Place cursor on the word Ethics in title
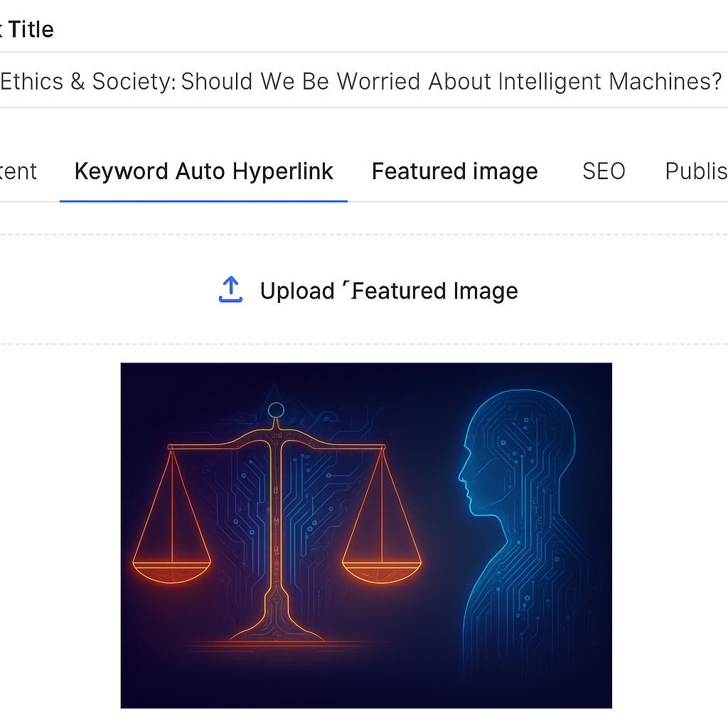Screen dimensions: 728x728 coord(33,81)
